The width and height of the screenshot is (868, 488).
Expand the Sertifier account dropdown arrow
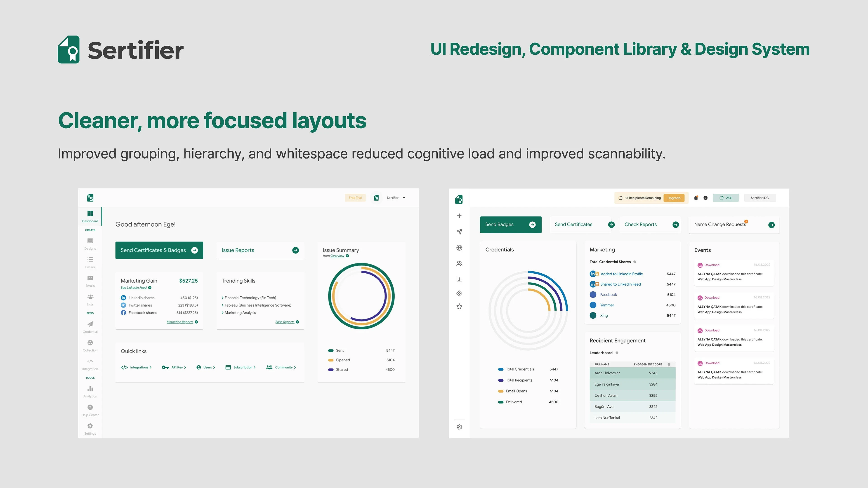(x=404, y=198)
